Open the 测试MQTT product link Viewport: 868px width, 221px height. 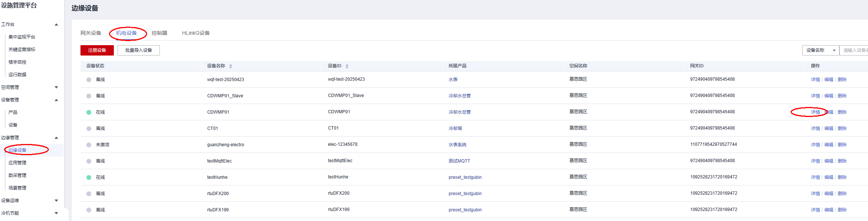(x=459, y=161)
